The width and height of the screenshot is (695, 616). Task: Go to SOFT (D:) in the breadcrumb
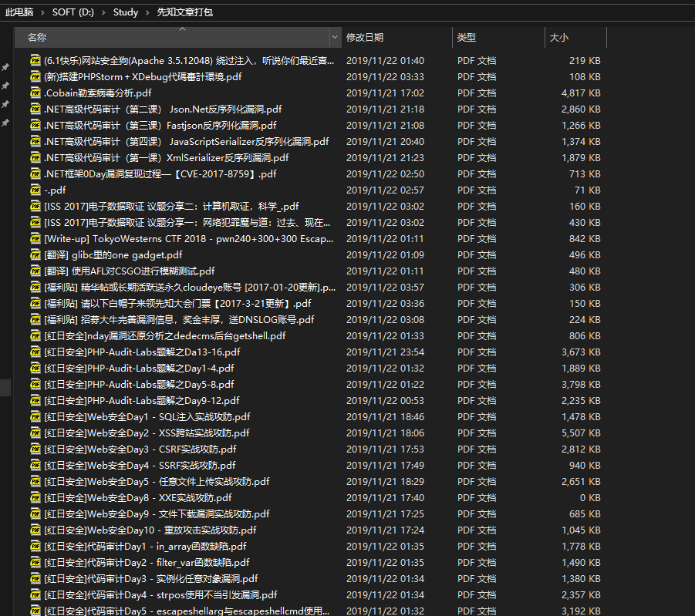click(x=73, y=12)
